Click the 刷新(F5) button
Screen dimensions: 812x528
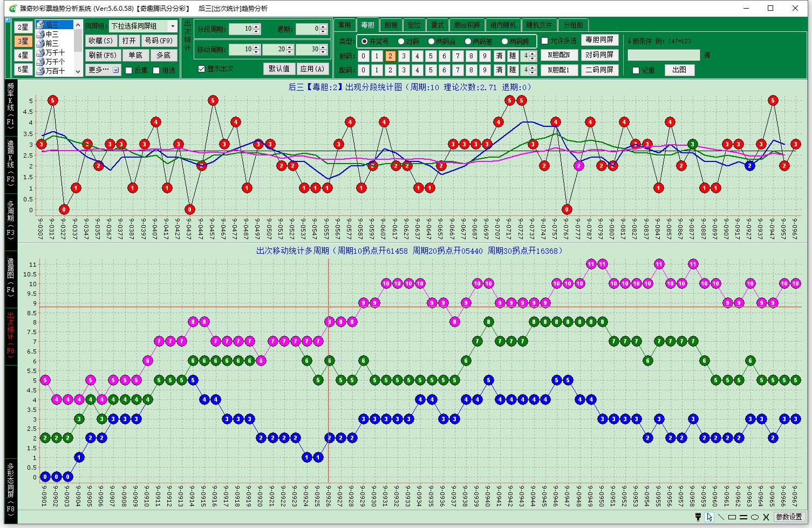[x=103, y=55]
